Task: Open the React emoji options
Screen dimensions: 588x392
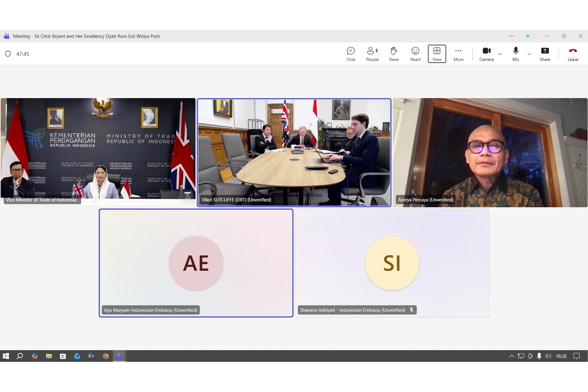Action: pos(415,54)
